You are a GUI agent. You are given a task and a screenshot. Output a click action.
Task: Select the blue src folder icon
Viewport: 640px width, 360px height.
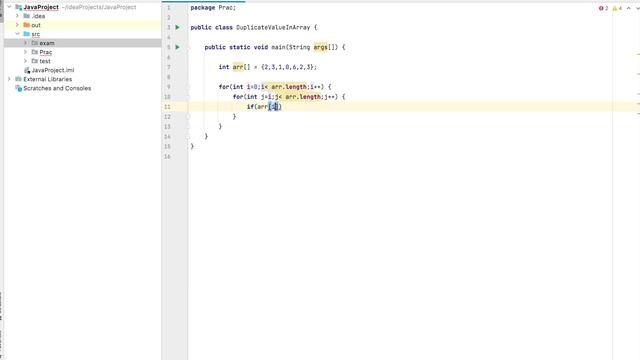[27, 34]
